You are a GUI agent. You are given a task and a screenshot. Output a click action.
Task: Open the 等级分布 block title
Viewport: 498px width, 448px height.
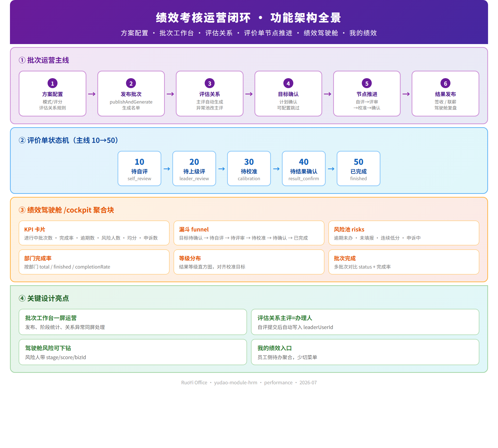tap(190, 258)
